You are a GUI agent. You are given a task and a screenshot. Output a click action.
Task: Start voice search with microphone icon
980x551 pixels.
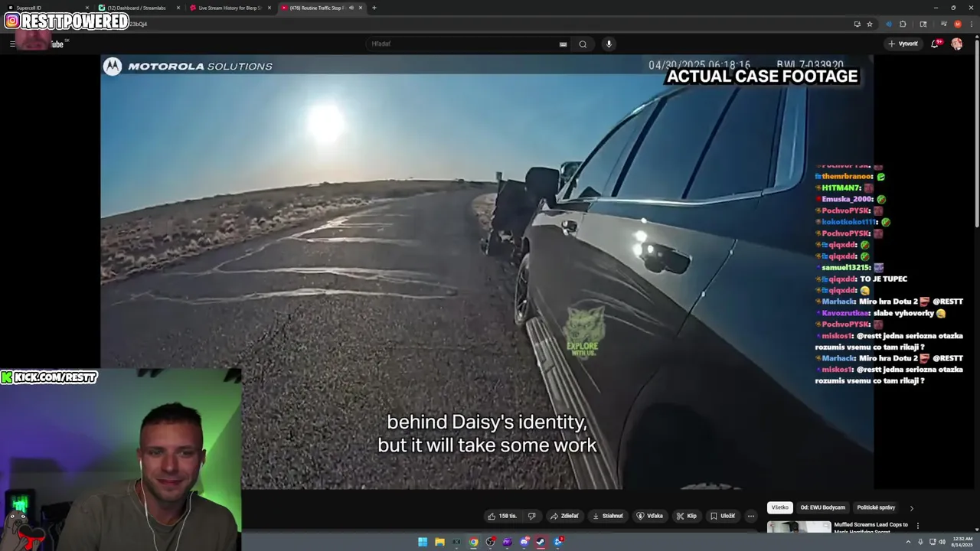(609, 44)
